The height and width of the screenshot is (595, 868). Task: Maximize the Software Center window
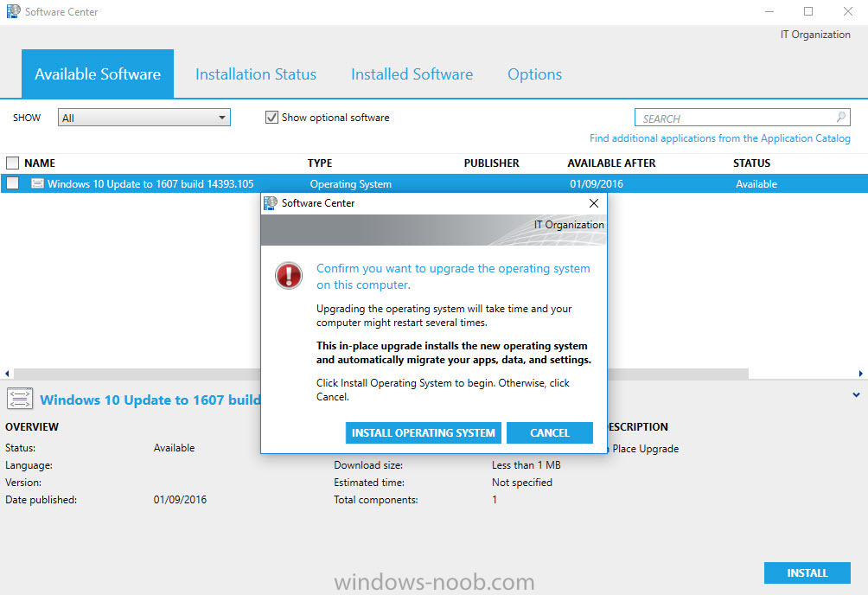(x=808, y=11)
